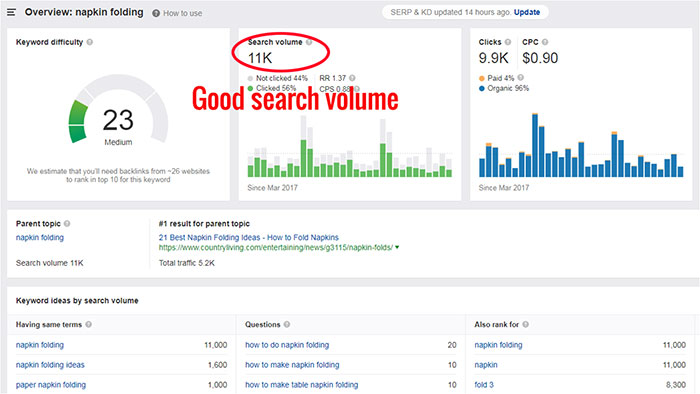700x394 pixels.
Task: Click the Questions info icon
Action: click(x=287, y=324)
